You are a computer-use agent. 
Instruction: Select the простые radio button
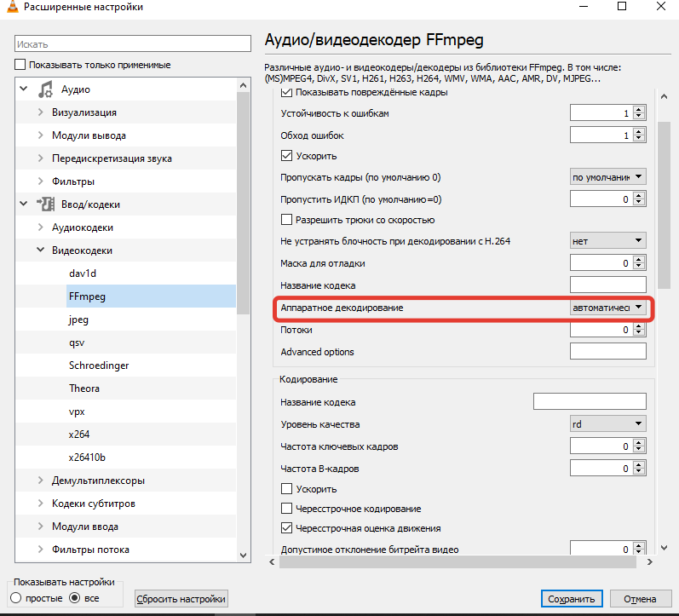[x=16, y=598]
